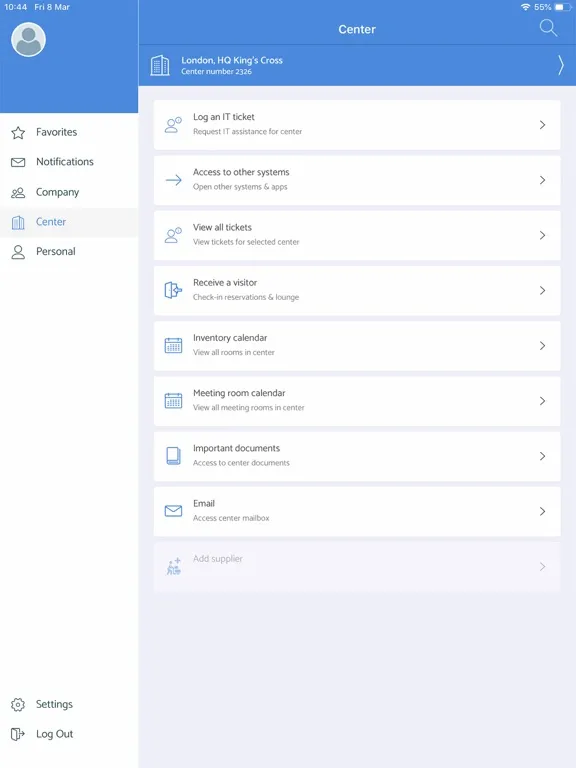Select London, HQ King's Cross center name
Viewport: 576px width, 768px height.
232,60
